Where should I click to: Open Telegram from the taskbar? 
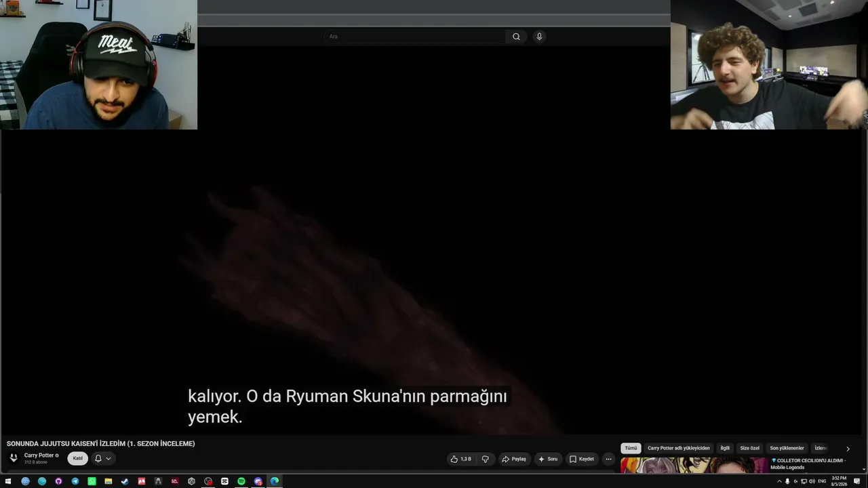pyautogui.click(x=75, y=481)
